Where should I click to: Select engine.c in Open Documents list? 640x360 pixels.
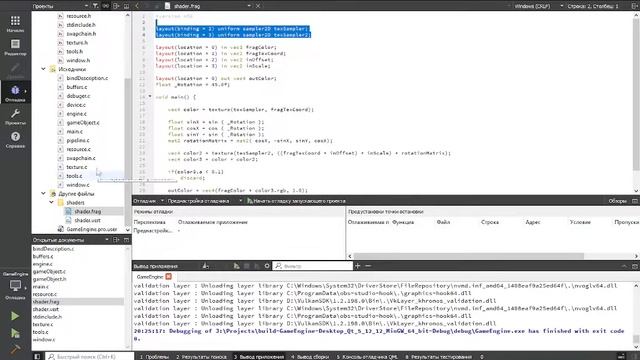42,264
